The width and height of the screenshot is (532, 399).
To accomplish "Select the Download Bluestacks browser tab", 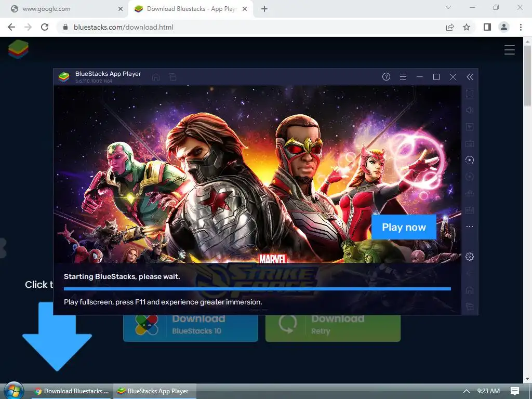I will point(190,9).
